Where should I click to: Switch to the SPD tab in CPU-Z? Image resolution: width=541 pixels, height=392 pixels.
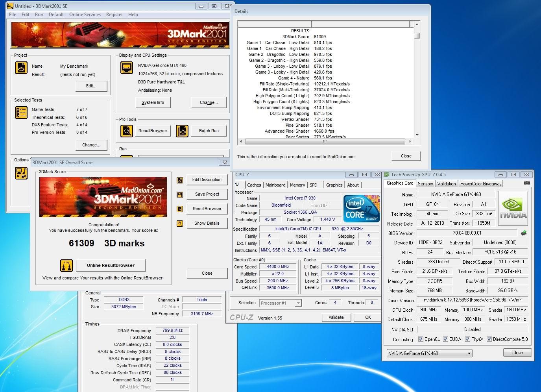(314, 185)
